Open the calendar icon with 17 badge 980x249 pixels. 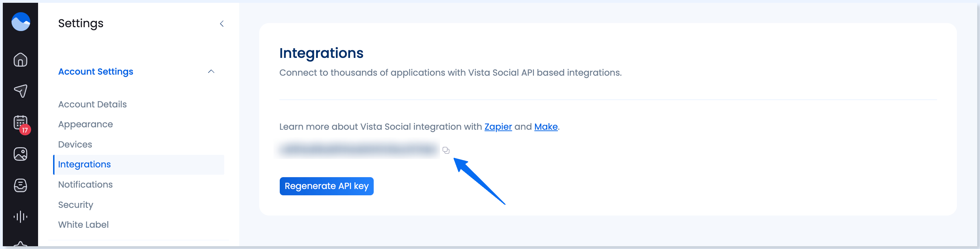(21, 122)
